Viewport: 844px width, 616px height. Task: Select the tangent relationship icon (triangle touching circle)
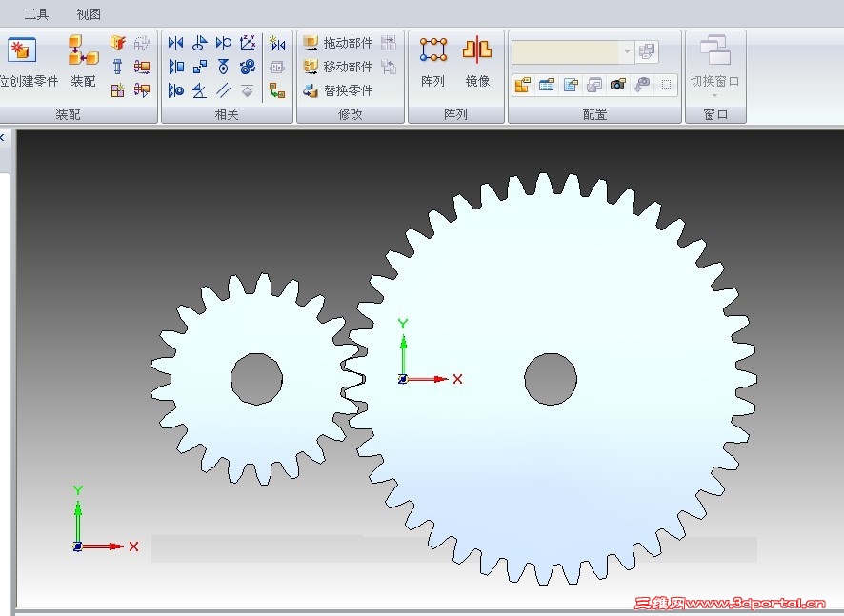click(223, 43)
